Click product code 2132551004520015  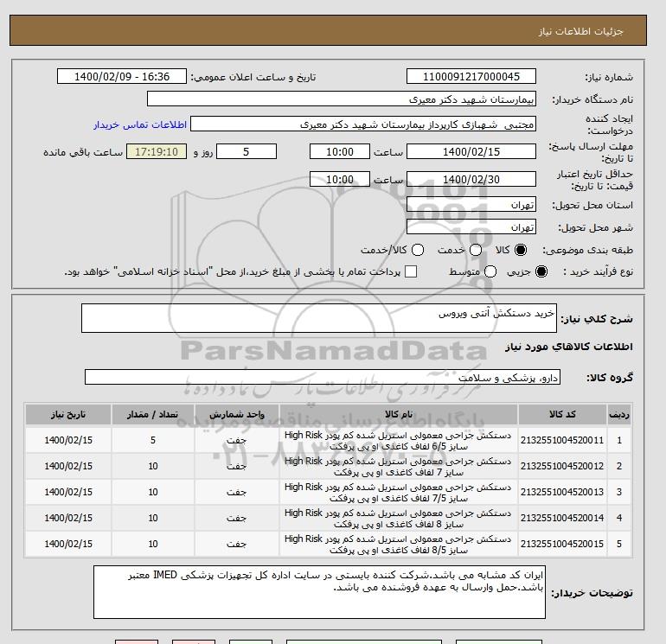tap(562, 544)
